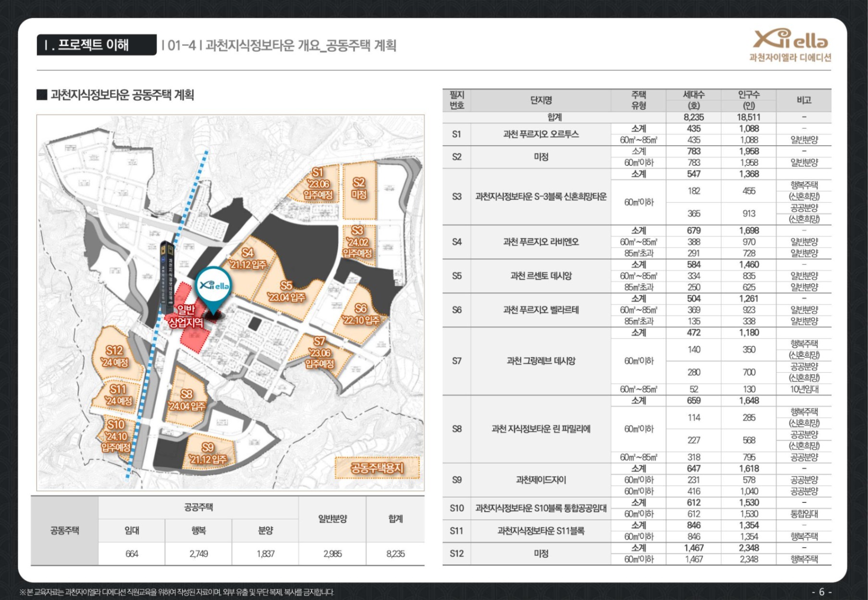Click complex name 과천지식정보타운 S11블록
Screen dimensions: 868x600
541,531
